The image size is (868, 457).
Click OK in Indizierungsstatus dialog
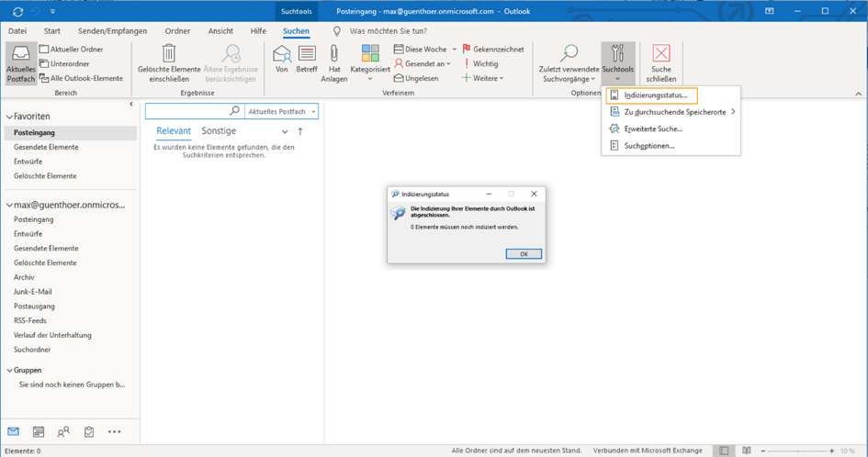pos(524,254)
